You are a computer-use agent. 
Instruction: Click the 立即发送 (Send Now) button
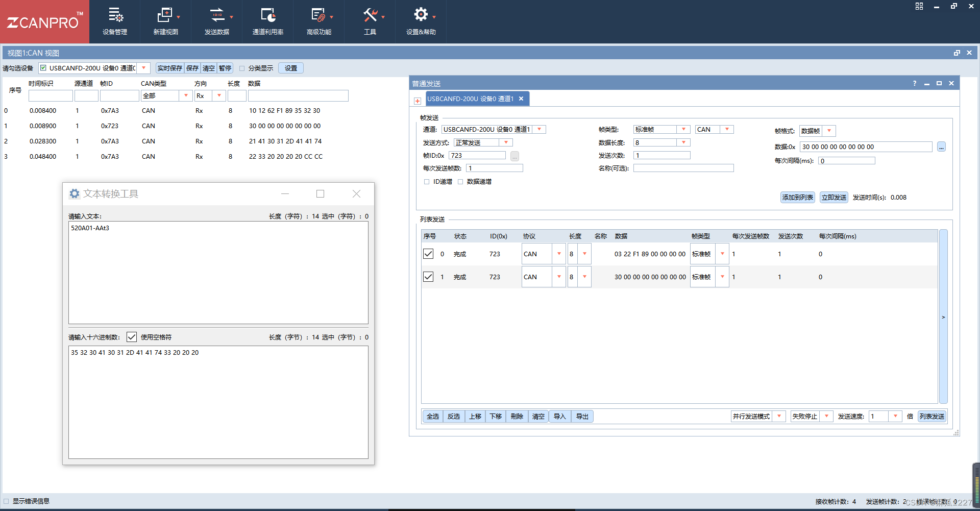(834, 197)
